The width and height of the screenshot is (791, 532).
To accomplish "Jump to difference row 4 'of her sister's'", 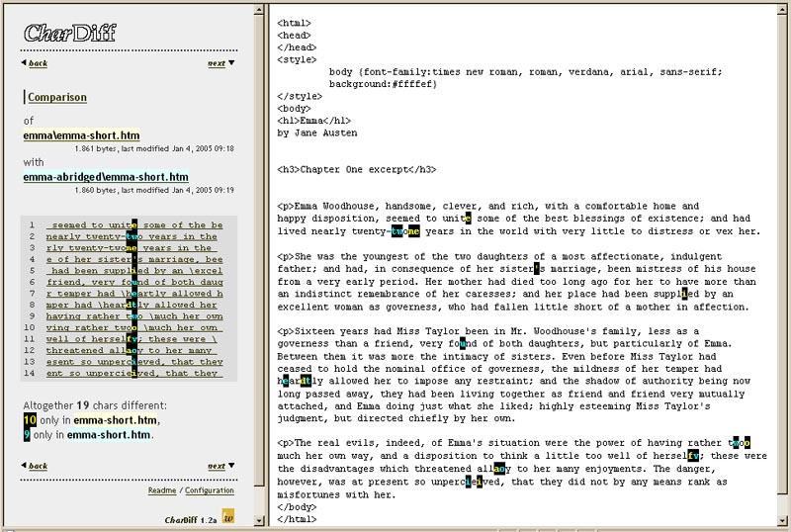I will [x=134, y=259].
